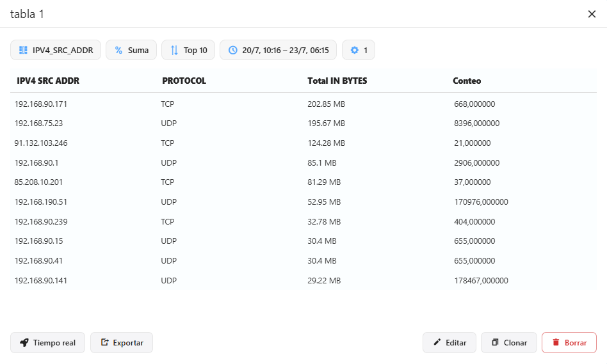Click TCP protocol in 192.168.90.171 row
The image size is (607, 364).
click(x=168, y=104)
